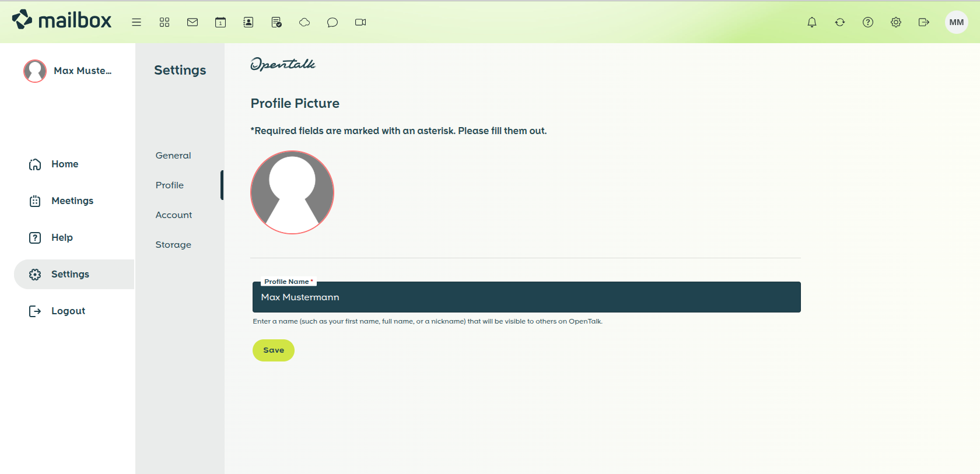Screen dimensions: 980x474
Task: Click the Save button
Action: click(273, 350)
